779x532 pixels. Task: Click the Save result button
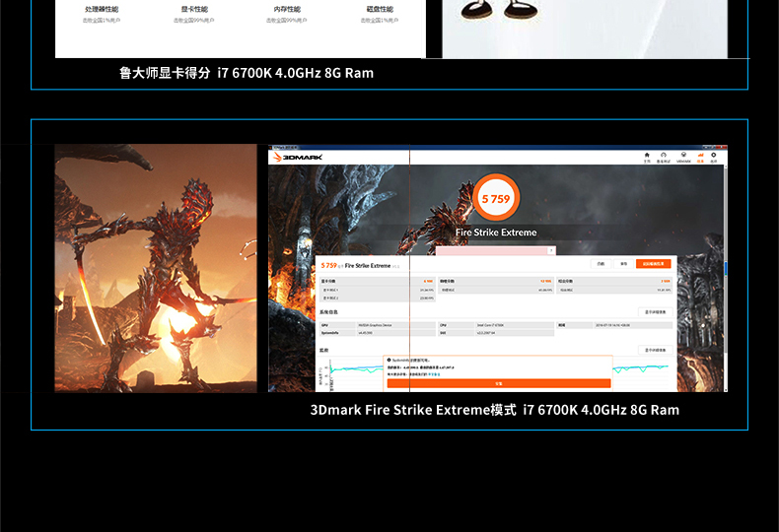623,263
